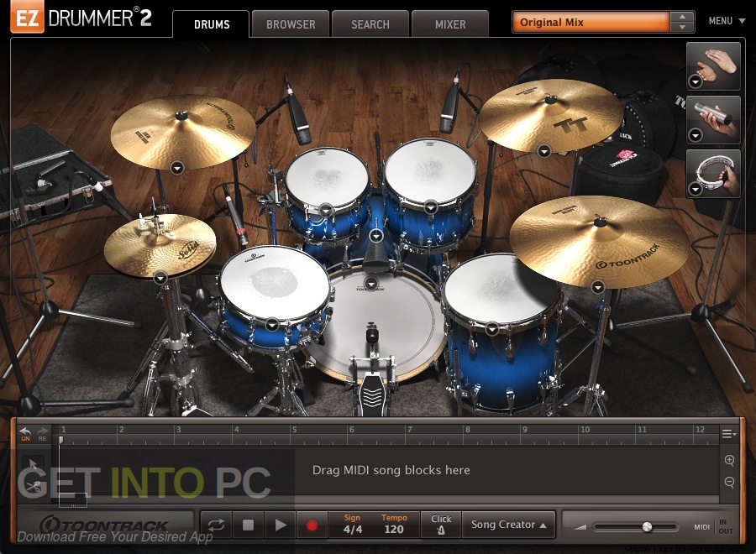Image resolution: width=756 pixels, height=554 pixels.
Task: Zoom in the song track
Action: (x=729, y=460)
